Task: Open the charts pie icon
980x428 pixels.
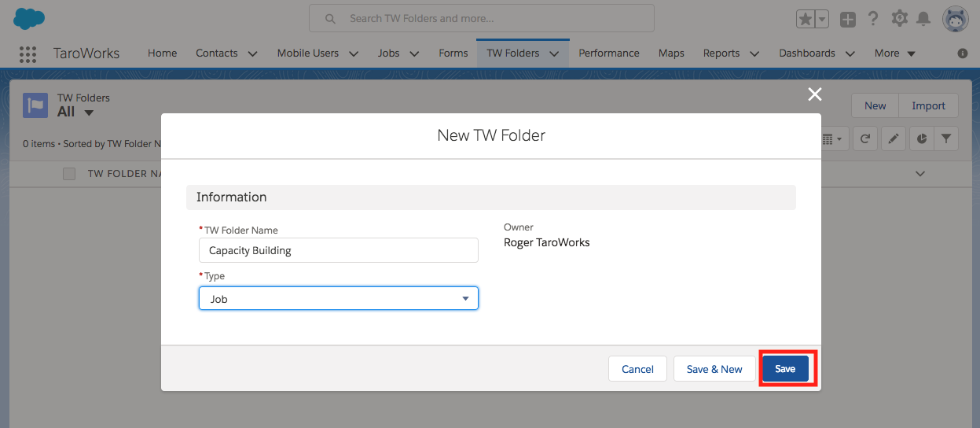Action: click(922, 138)
